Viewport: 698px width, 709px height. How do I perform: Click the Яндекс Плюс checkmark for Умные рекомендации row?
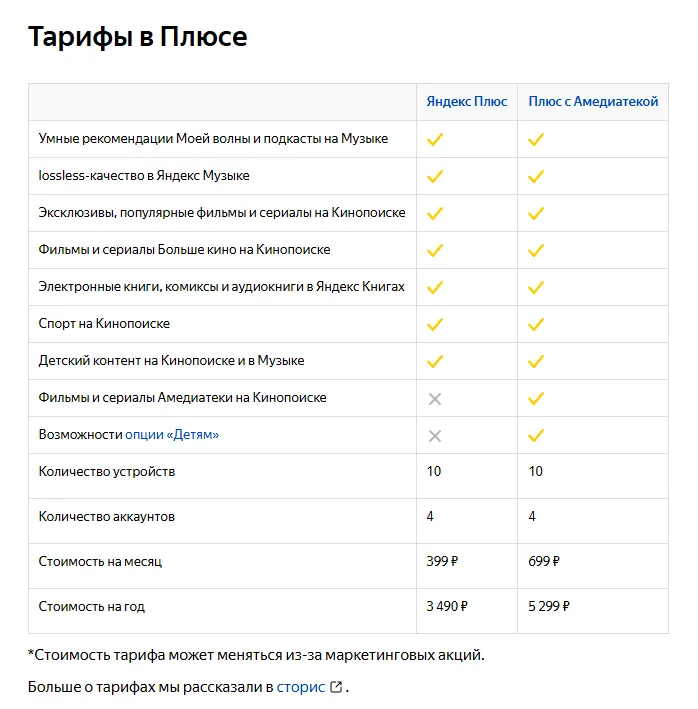(x=435, y=140)
